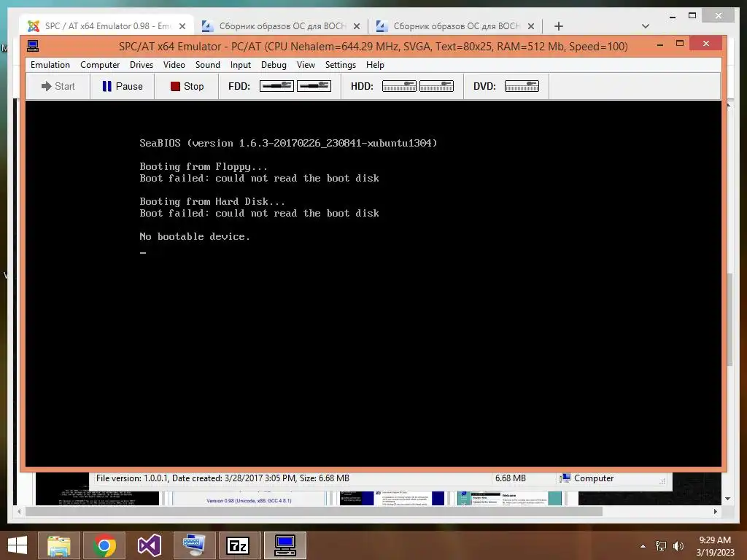This screenshot has height=560, width=747.
Task: Click the Start emulation button
Action: 58,86
